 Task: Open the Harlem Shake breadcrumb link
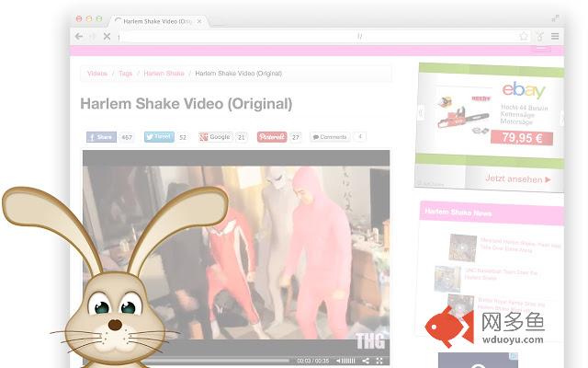[x=164, y=74]
